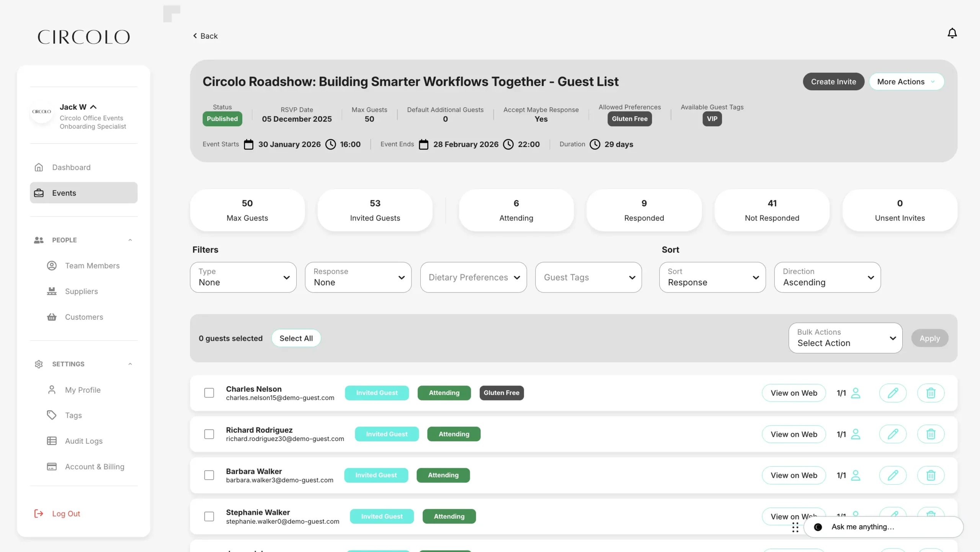Image resolution: width=980 pixels, height=552 pixels.
Task: Click the Log Out icon in the sidebar
Action: pos(39,513)
